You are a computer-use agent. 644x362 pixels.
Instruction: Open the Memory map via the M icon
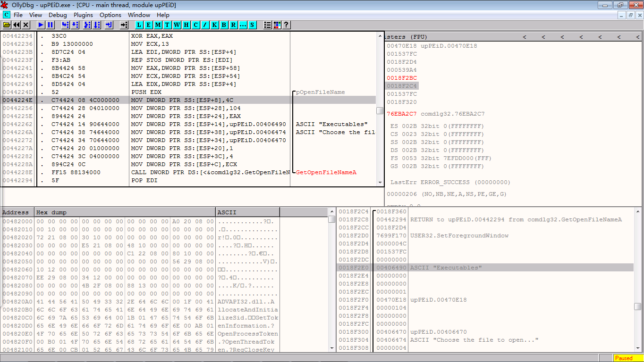tap(158, 25)
